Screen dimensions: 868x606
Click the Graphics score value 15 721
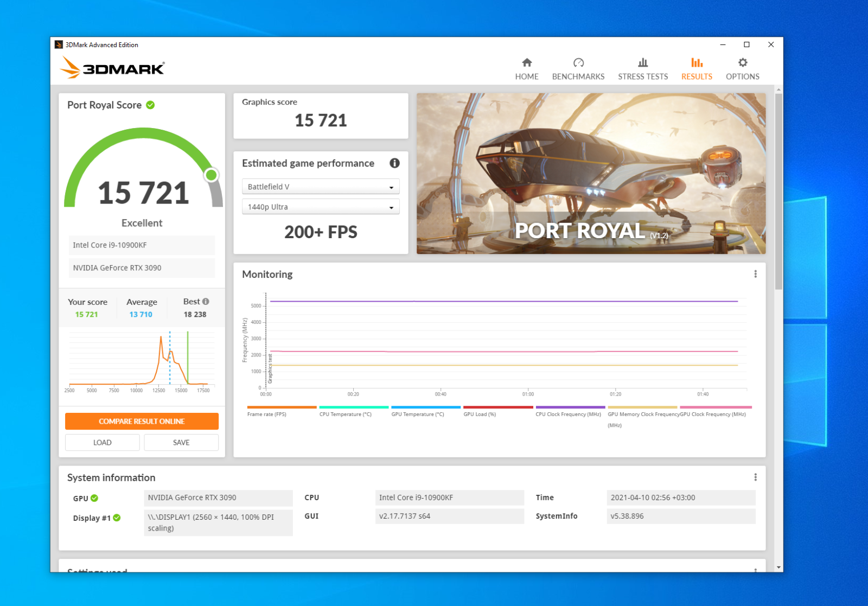click(x=321, y=120)
